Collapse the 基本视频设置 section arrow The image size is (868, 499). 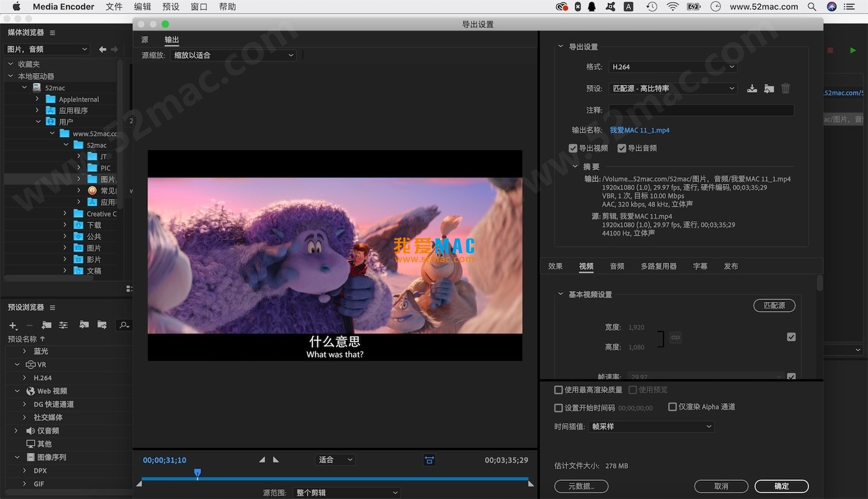[x=560, y=294]
